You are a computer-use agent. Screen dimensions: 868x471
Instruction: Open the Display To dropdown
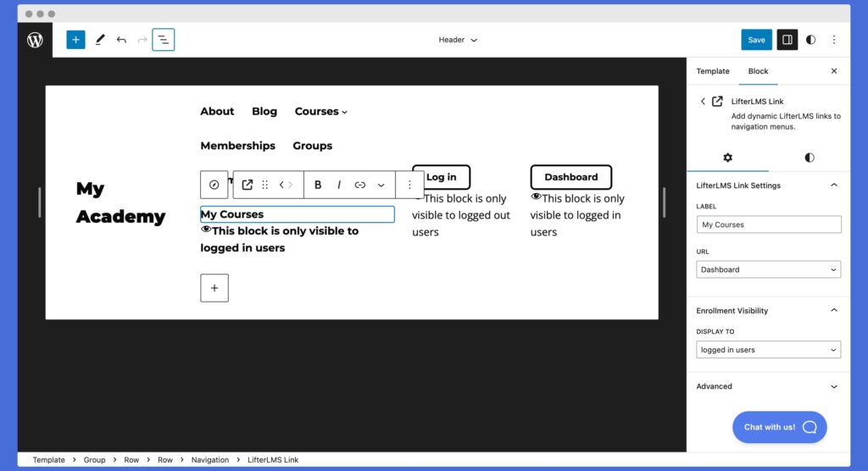[768, 350]
